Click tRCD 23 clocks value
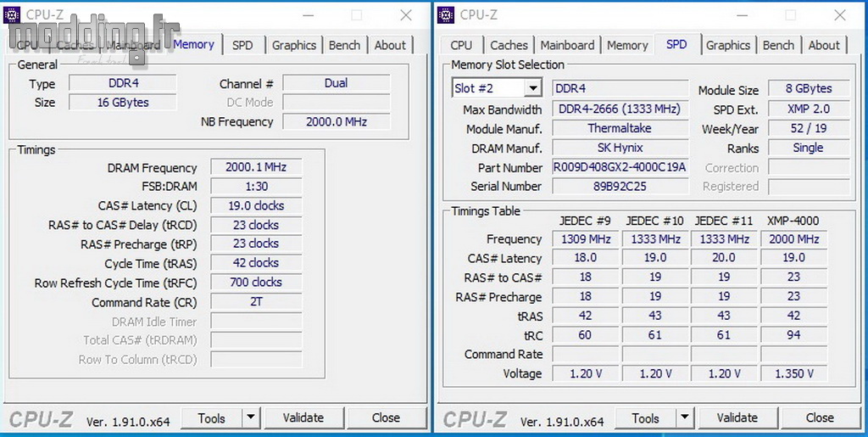 [x=256, y=225]
